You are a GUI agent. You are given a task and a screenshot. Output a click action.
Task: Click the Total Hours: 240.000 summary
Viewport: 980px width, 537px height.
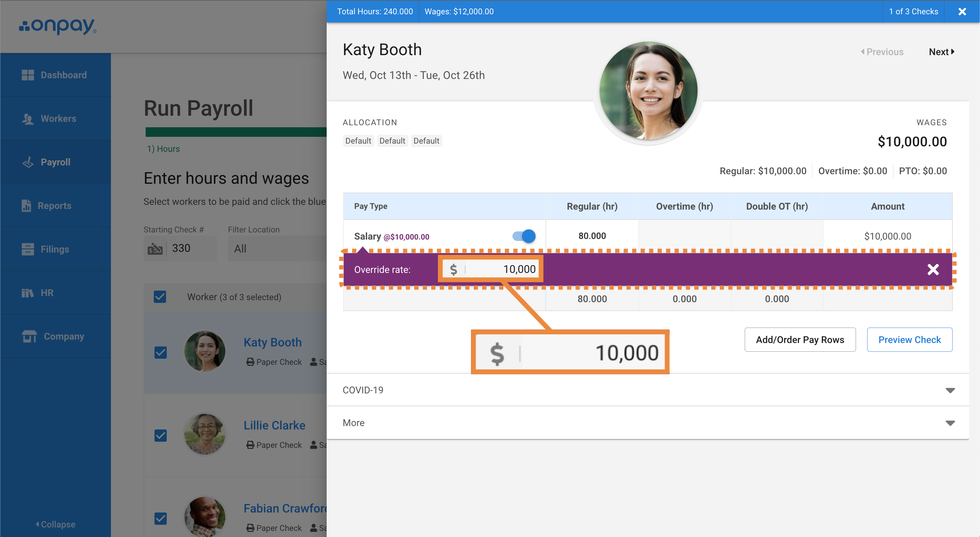(375, 12)
